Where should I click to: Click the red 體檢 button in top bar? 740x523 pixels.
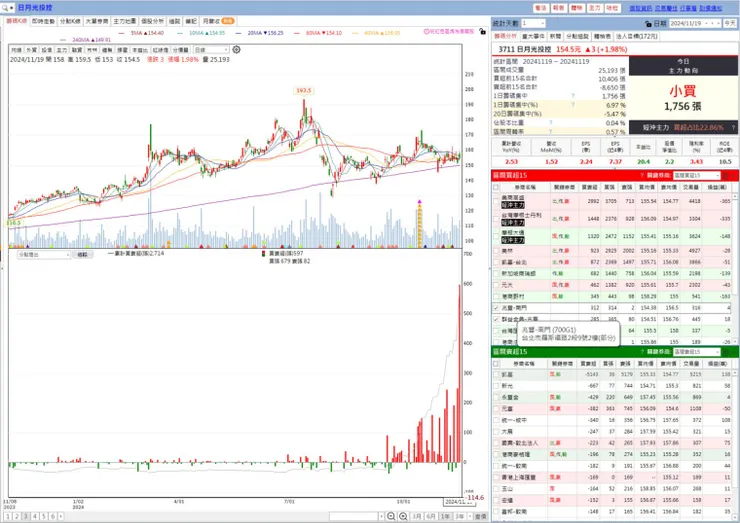577,8
